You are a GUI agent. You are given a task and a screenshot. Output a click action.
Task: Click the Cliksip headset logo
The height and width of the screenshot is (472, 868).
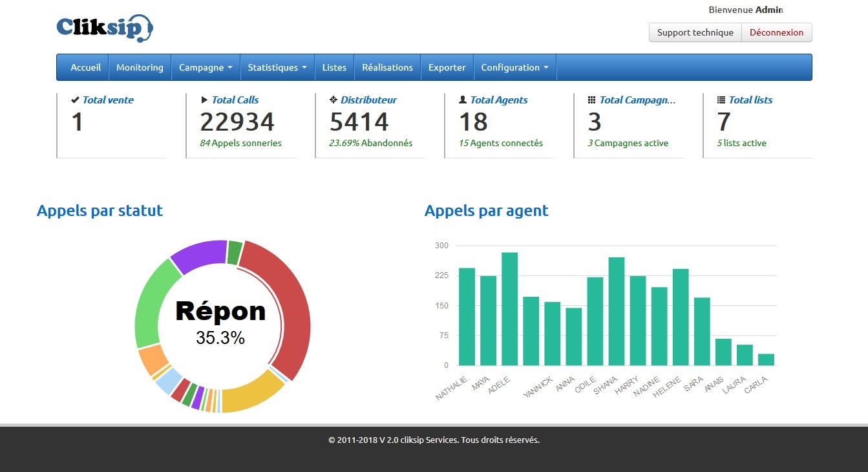[x=105, y=28]
